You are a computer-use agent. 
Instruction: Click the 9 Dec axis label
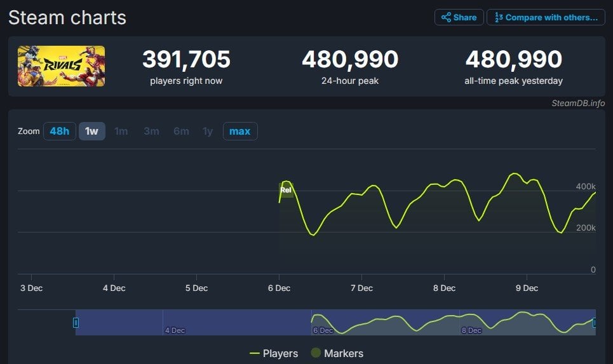(527, 288)
